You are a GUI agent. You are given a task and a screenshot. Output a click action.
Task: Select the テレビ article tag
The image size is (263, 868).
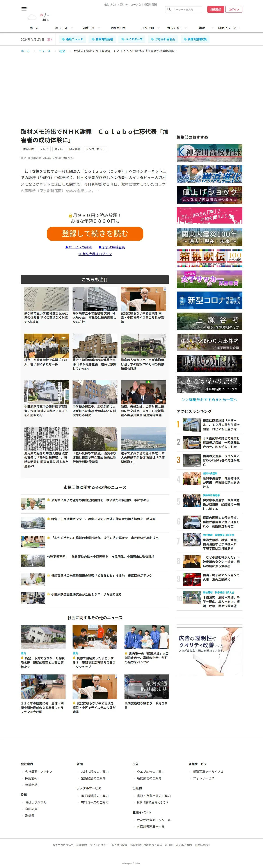tap(44, 149)
